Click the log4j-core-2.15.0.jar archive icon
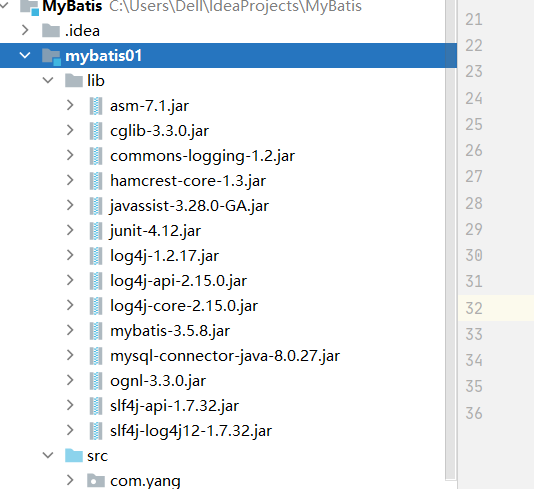 (96, 305)
